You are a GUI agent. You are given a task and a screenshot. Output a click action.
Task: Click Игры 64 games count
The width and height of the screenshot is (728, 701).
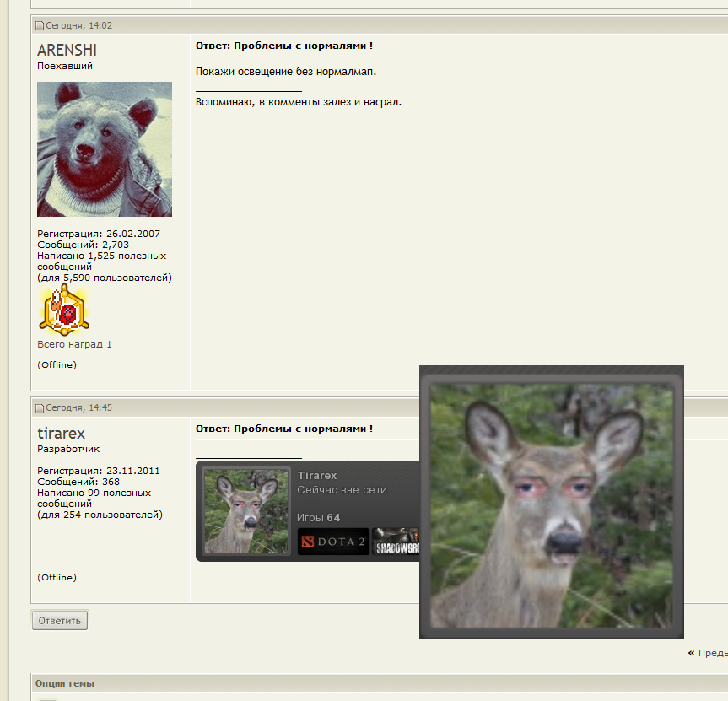pyautogui.click(x=319, y=517)
